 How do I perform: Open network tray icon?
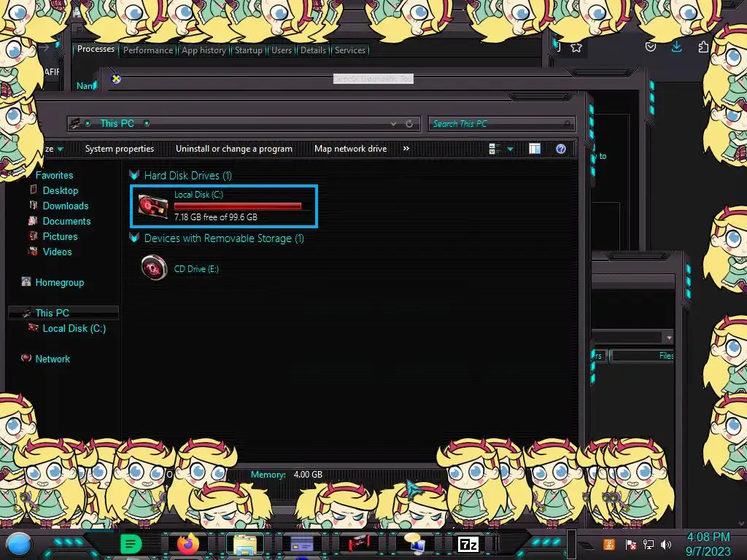(x=649, y=544)
